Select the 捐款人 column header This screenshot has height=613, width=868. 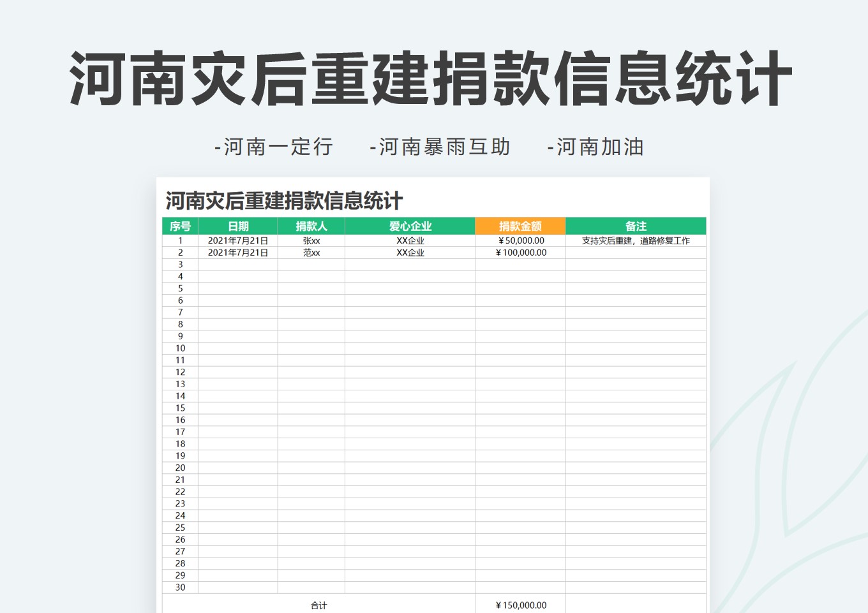click(x=311, y=226)
